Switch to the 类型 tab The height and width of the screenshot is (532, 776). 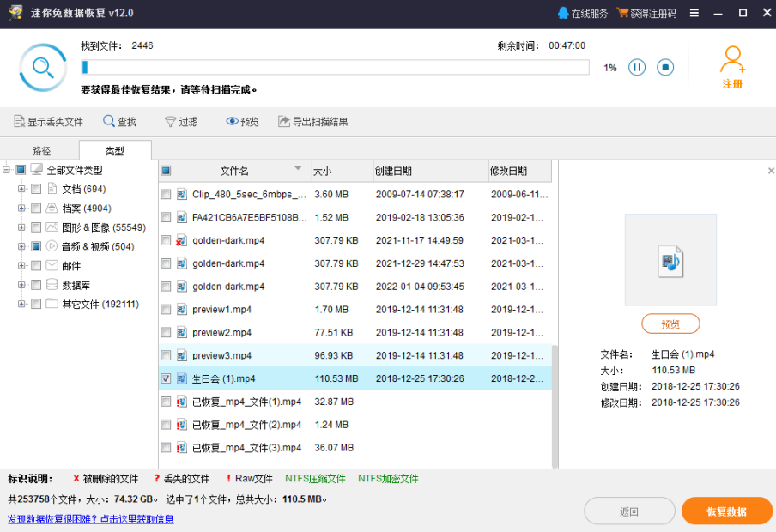pyautogui.click(x=115, y=150)
